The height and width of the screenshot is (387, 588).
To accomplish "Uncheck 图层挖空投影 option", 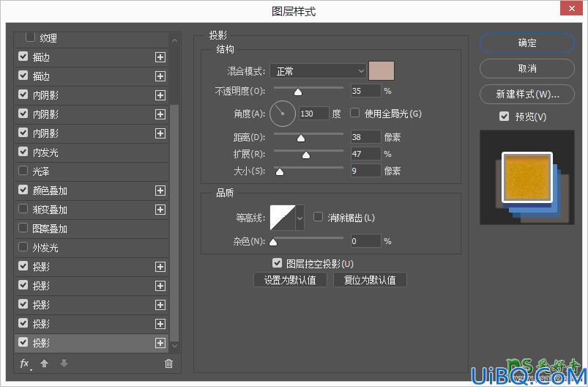I will point(277,263).
